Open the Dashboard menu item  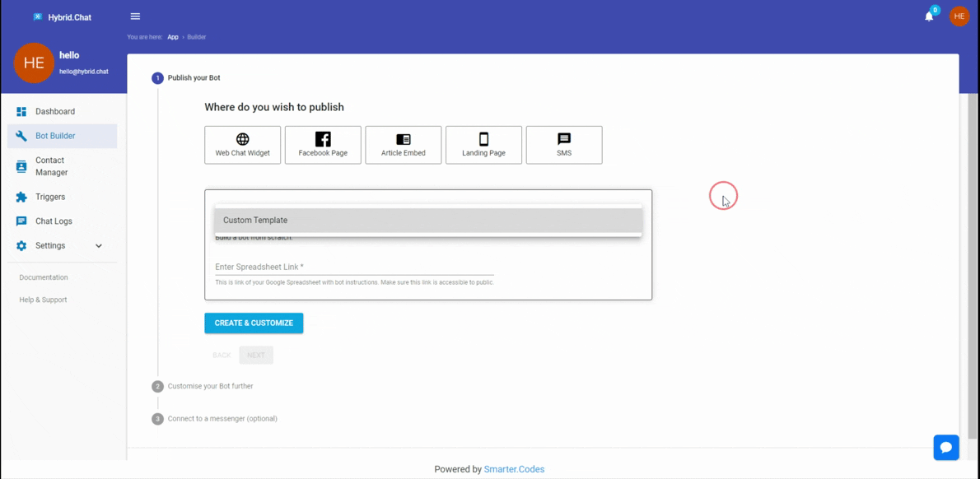click(62, 112)
